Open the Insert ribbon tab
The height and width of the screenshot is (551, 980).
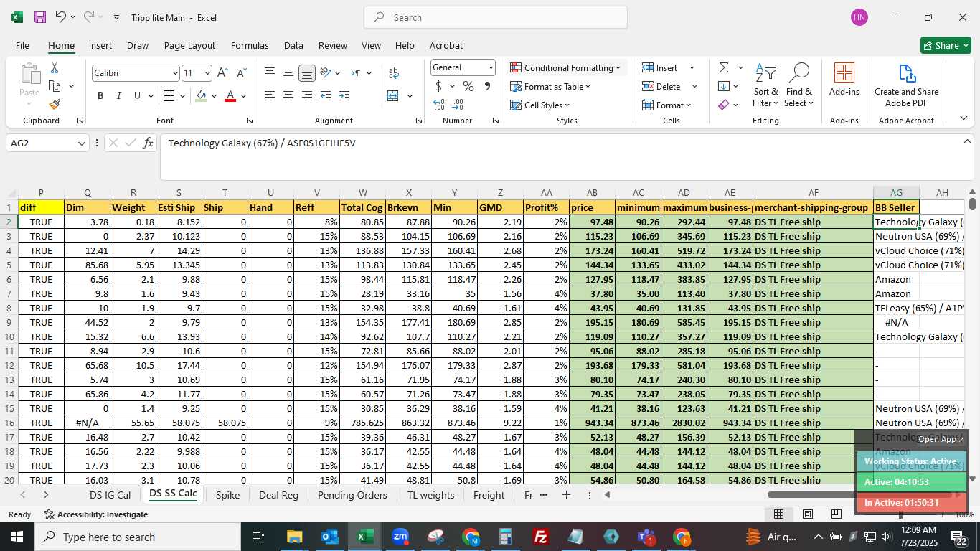click(x=100, y=45)
